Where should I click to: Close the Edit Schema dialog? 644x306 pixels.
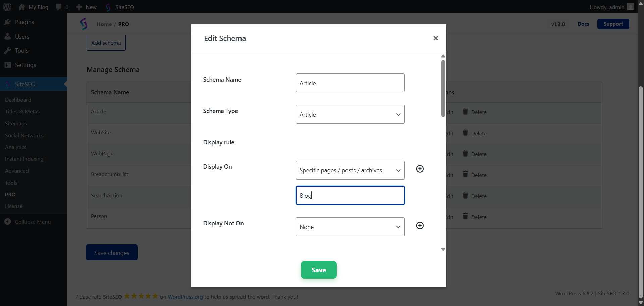click(436, 38)
